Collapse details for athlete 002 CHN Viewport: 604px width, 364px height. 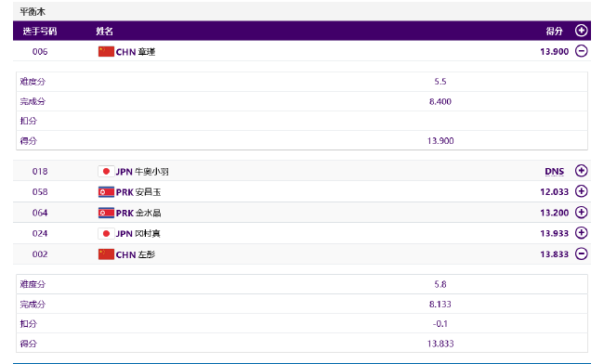[x=582, y=253]
